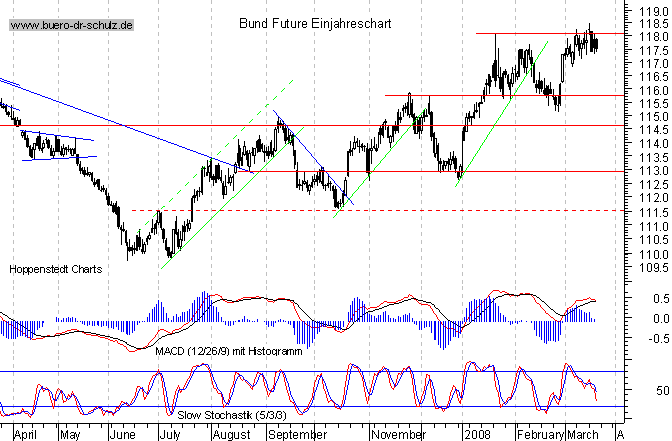Select November on the time axis
Image resolution: width=672 pixels, height=441 pixels.
398,435
